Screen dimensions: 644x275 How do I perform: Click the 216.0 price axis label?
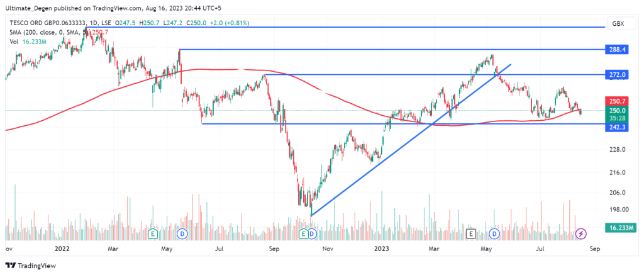coord(618,172)
